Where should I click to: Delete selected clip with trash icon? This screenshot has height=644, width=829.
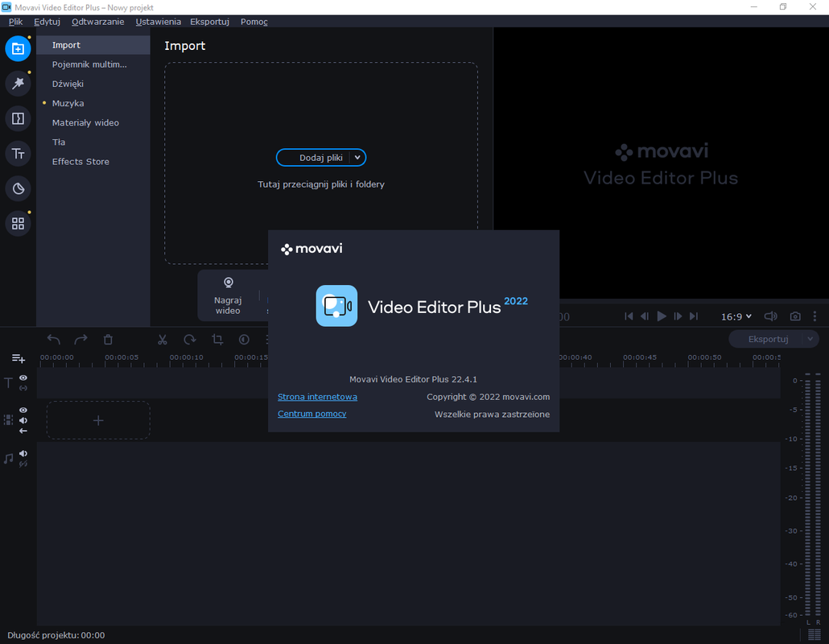pos(108,340)
